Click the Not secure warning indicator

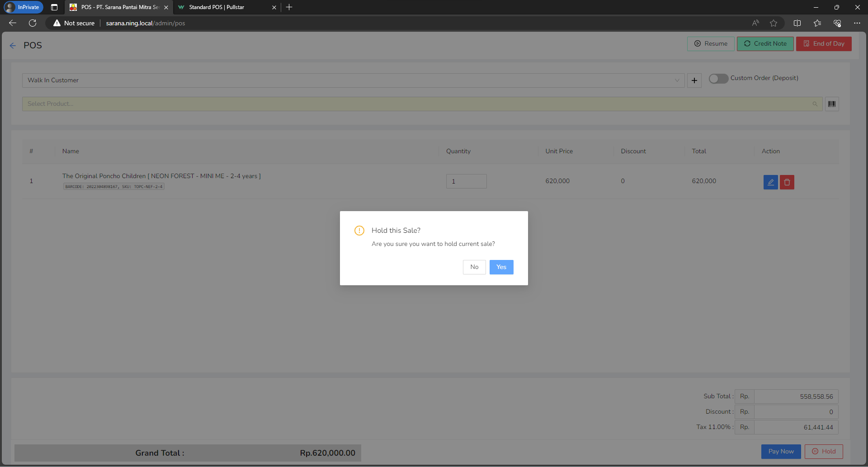click(x=74, y=23)
